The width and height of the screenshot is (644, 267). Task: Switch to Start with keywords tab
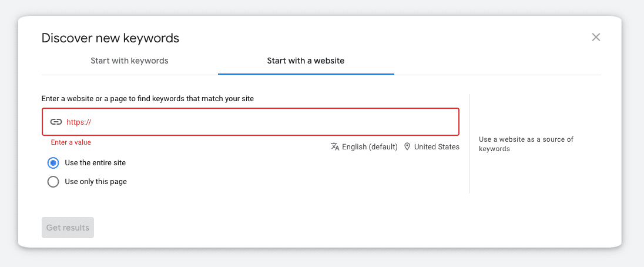(129, 61)
